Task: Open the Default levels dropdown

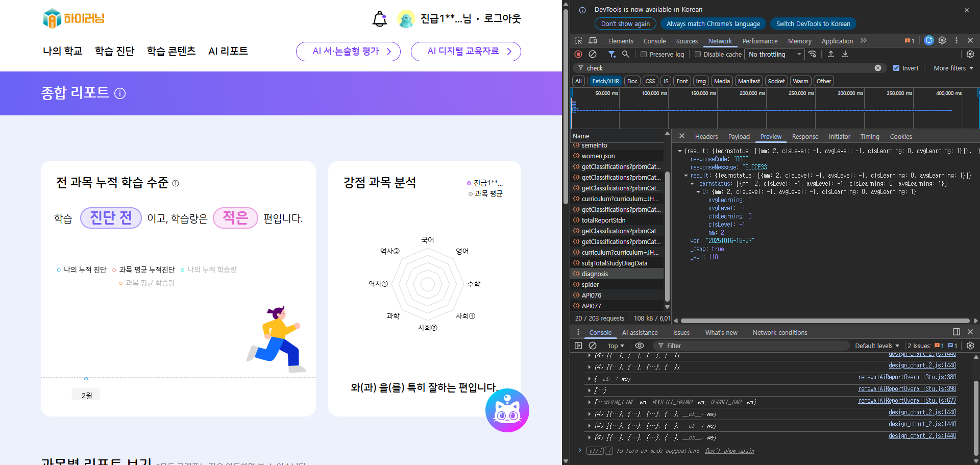Action: coord(877,346)
